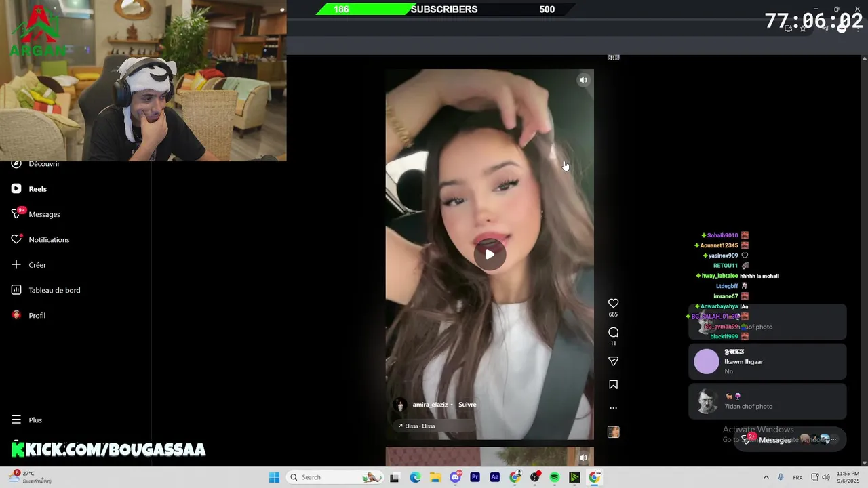The image size is (868, 488).
Task: Select the Profil label in the sidebar
Action: pyautogui.click(x=37, y=316)
